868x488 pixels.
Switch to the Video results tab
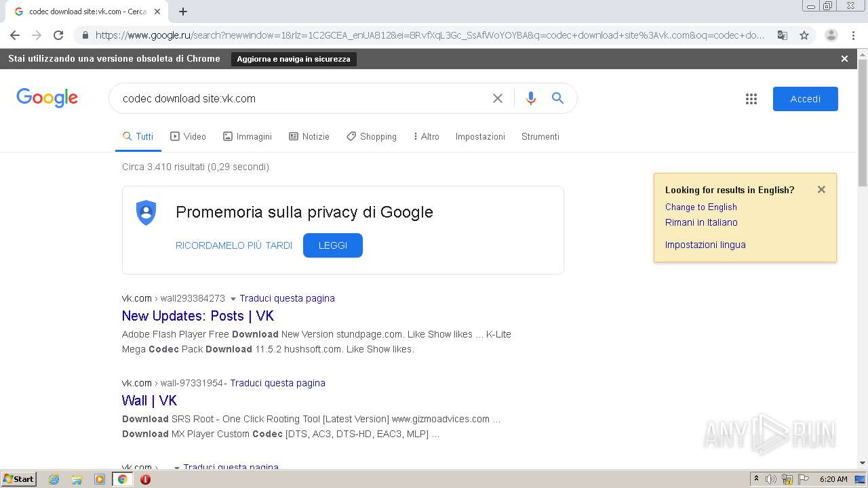coord(188,136)
